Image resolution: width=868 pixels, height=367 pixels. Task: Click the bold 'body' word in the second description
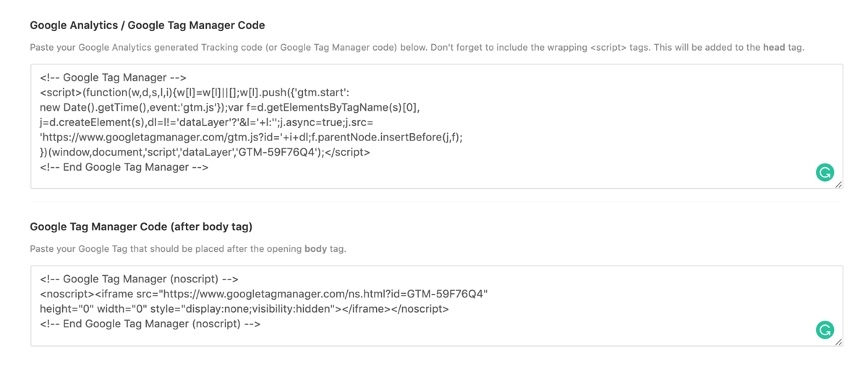pyautogui.click(x=315, y=249)
